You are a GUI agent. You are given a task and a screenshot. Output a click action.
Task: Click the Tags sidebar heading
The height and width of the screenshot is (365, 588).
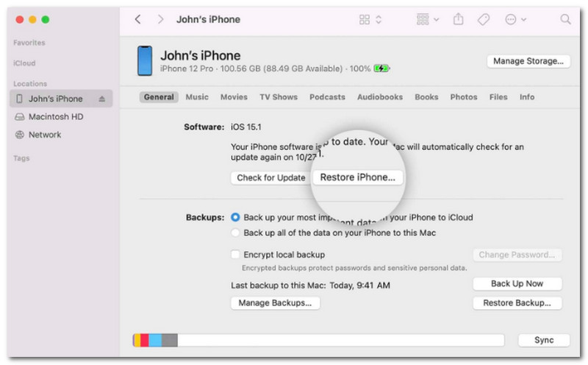[21, 158]
